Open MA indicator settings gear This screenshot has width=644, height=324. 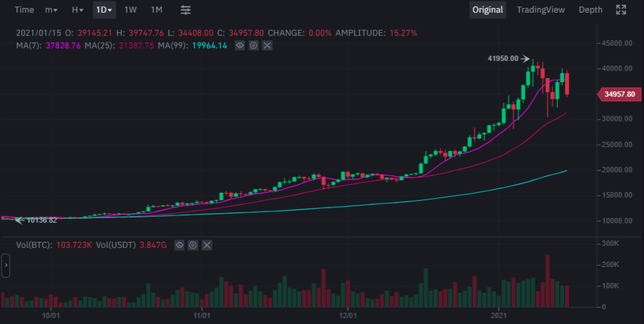point(254,46)
